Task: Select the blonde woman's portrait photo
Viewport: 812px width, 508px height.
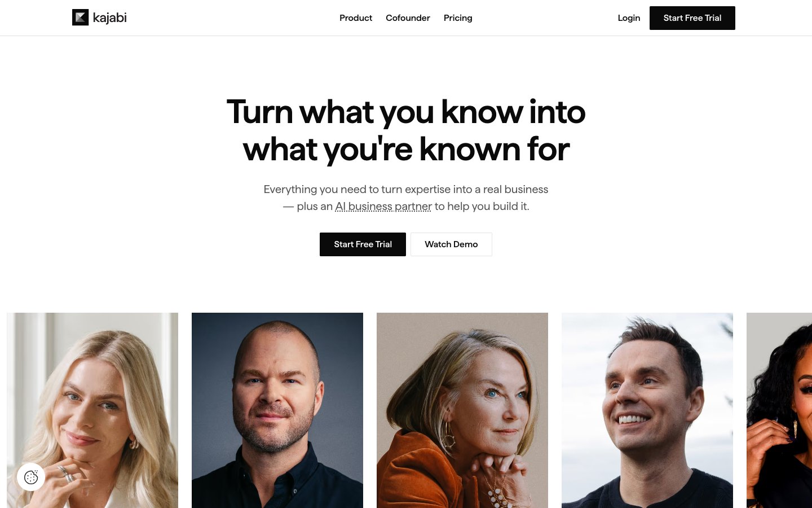Action: [92, 410]
